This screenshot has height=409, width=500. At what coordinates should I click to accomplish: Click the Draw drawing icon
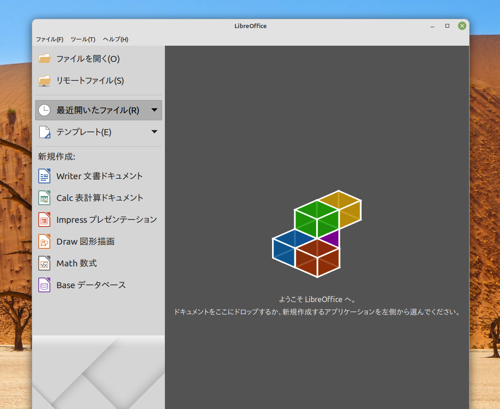[x=44, y=241]
